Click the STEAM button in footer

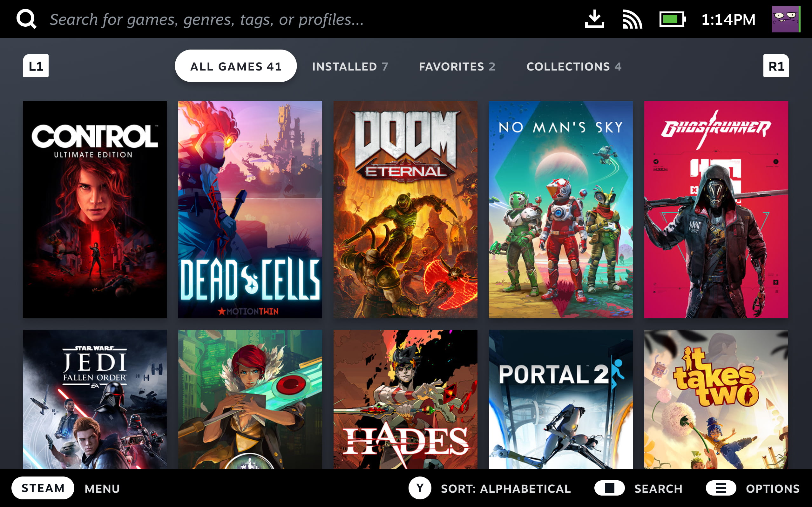[43, 488]
